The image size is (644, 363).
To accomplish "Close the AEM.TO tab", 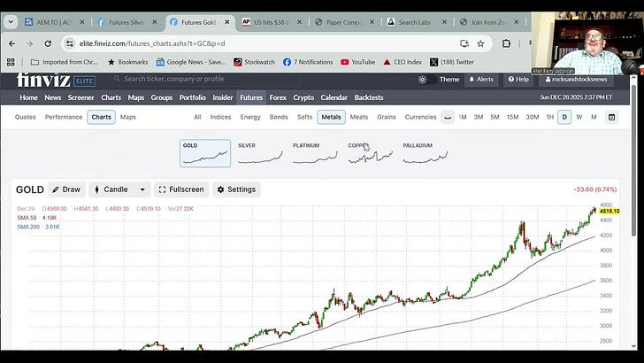I will click(82, 22).
